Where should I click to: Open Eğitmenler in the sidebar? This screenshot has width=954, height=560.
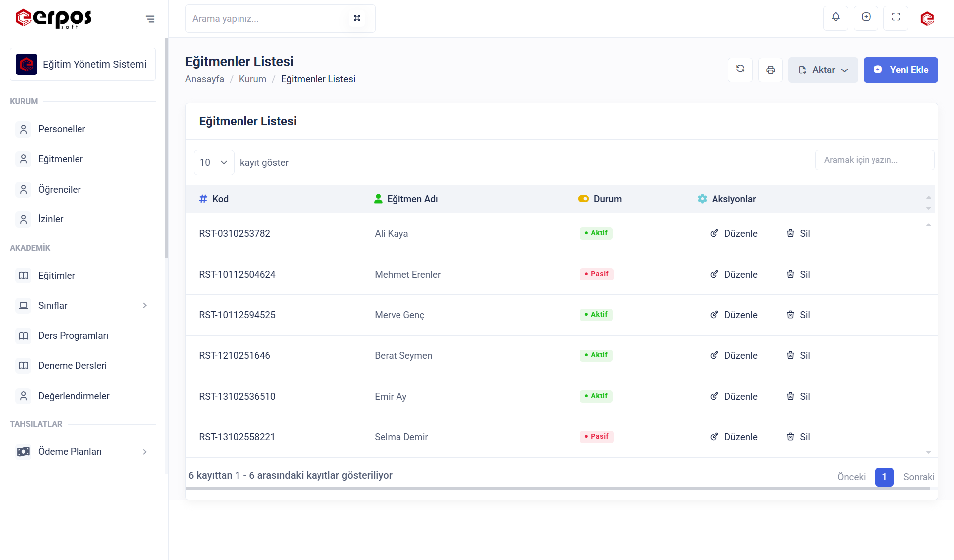(x=61, y=159)
